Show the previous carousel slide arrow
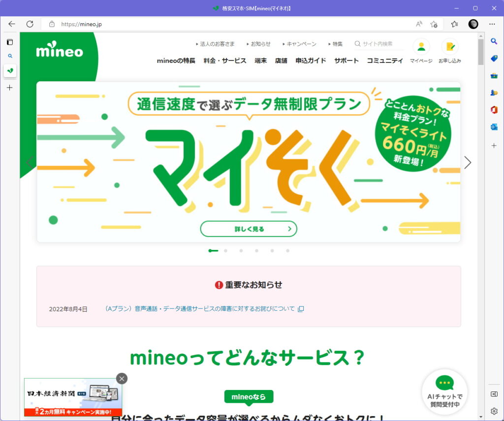The width and height of the screenshot is (504, 421). coord(30,162)
